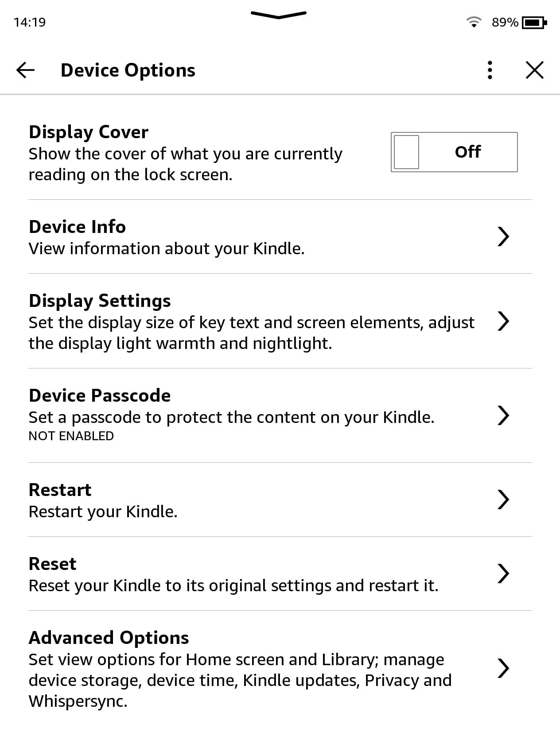Tap the Restart row chevron
The height and width of the screenshot is (744, 560).
coord(503,500)
